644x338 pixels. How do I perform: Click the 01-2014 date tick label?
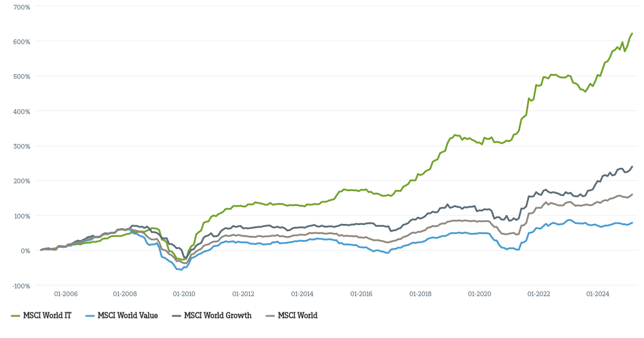coord(302,294)
